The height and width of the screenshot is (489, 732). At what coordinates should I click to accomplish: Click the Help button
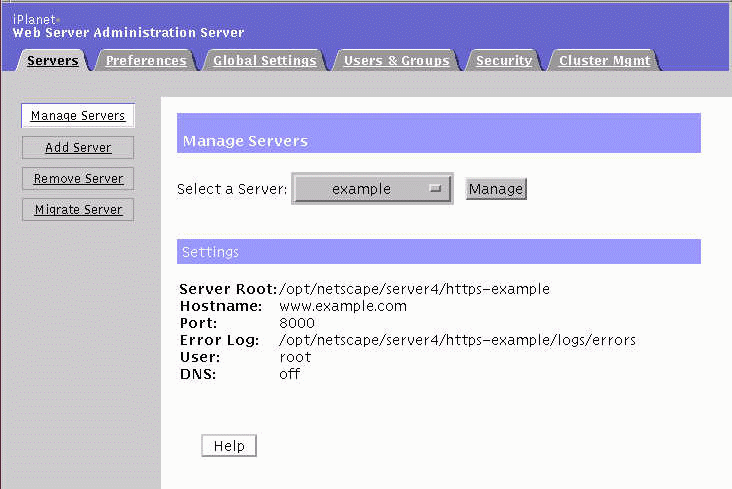click(x=229, y=446)
